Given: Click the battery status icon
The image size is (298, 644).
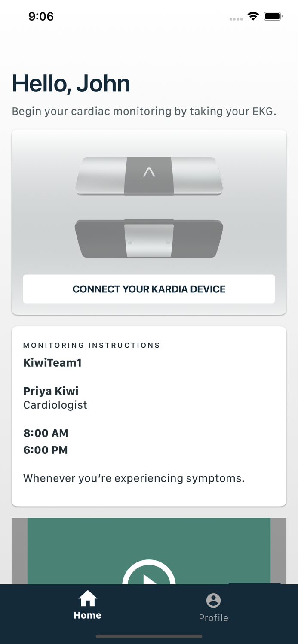Looking at the screenshot, I should [x=273, y=17].
